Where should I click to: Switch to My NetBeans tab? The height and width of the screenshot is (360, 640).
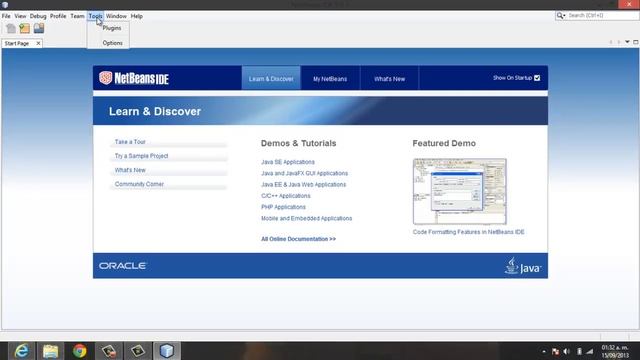[330, 78]
